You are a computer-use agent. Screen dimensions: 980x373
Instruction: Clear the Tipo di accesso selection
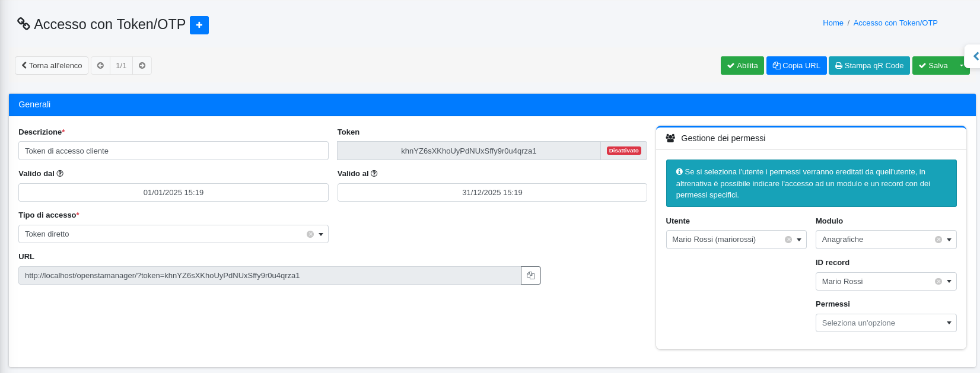(310, 234)
